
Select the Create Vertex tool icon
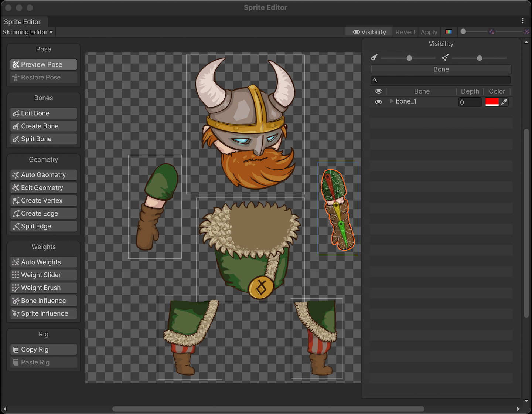(16, 201)
